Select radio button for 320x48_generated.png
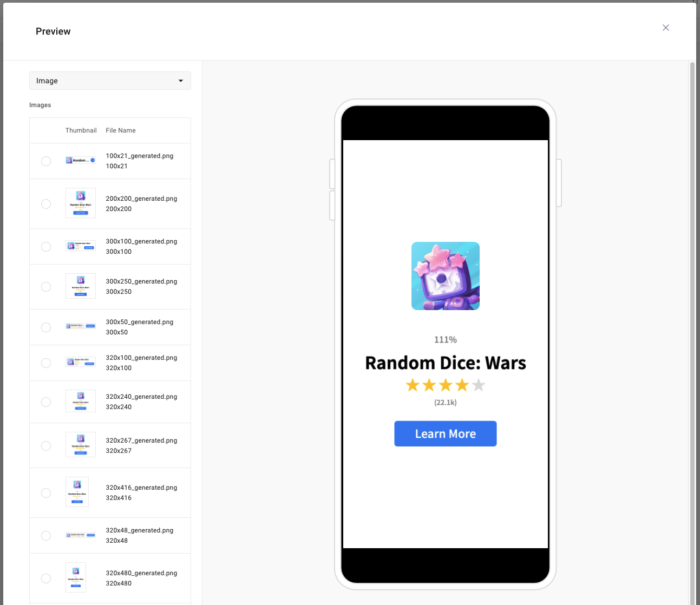This screenshot has width=700, height=605. pyautogui.click(x=46, y=536)
